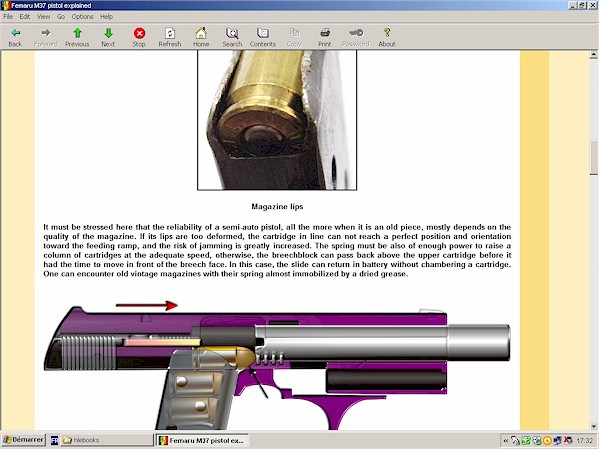The width and height of the screenshot is (600, 450).
Task: Click the orange circular tray icon
Action: [547, 441]
